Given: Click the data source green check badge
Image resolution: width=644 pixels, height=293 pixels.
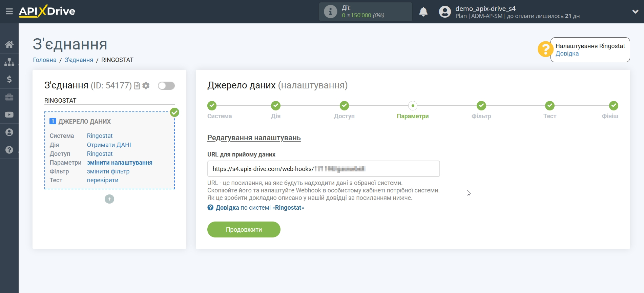Looking at the screenshot, I should pos(174,112).
